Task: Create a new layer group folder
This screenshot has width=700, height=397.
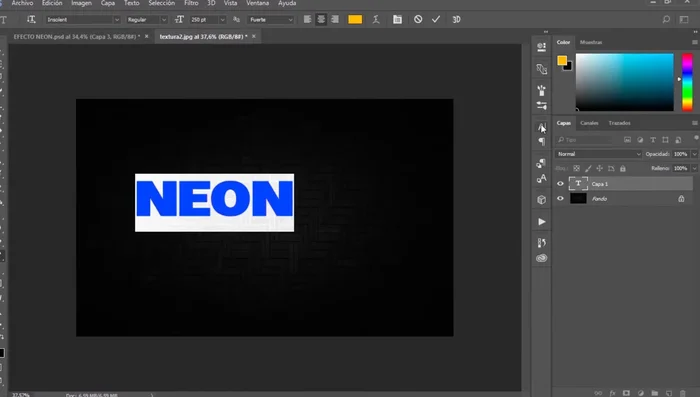Action: coord(654,393)
